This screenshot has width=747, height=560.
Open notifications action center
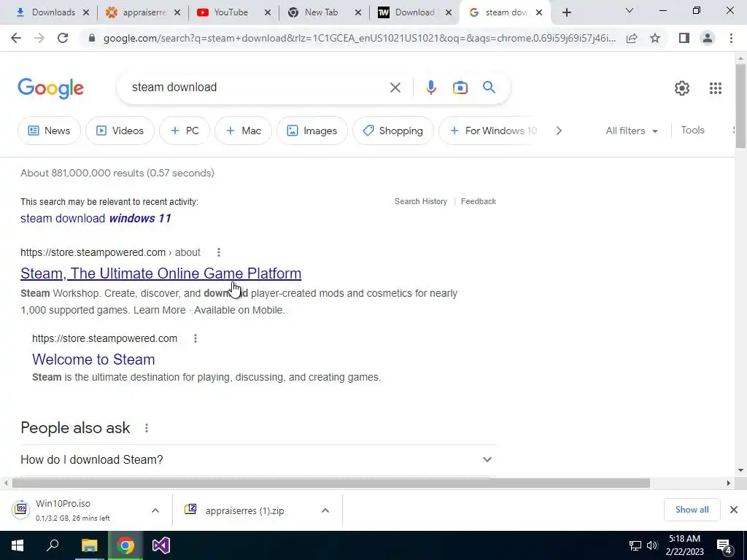pos(724,545)
